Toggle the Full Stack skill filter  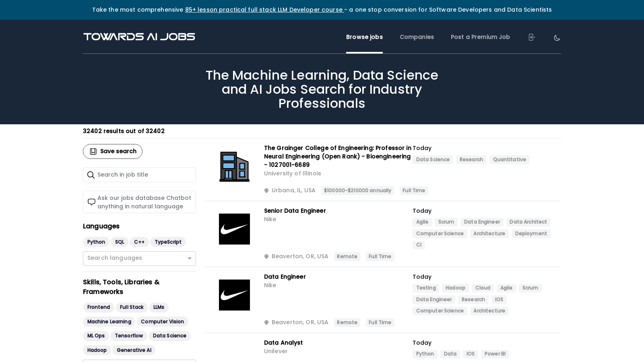tap(132, 307)
